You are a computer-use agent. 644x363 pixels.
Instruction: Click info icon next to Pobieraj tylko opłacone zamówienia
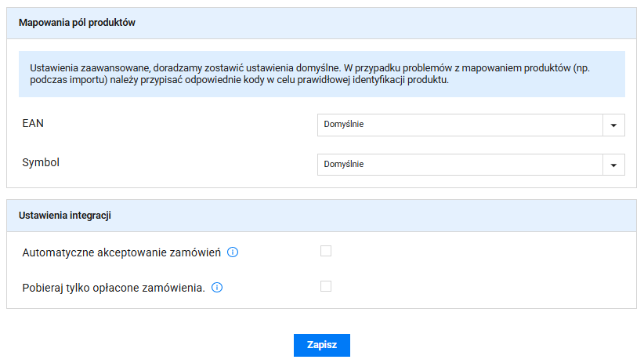pyautogui.click(x=217, y=288)
